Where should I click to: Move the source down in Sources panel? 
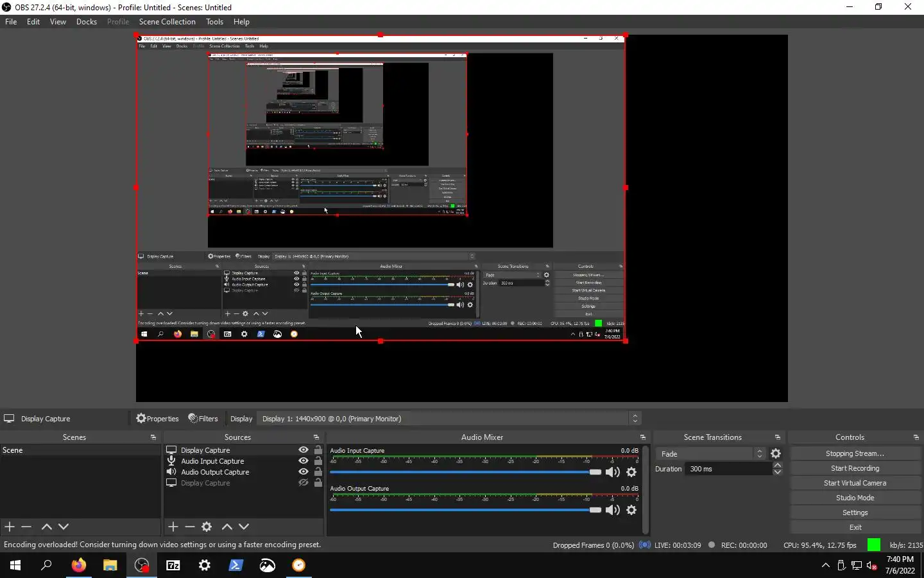click(244, 527)
